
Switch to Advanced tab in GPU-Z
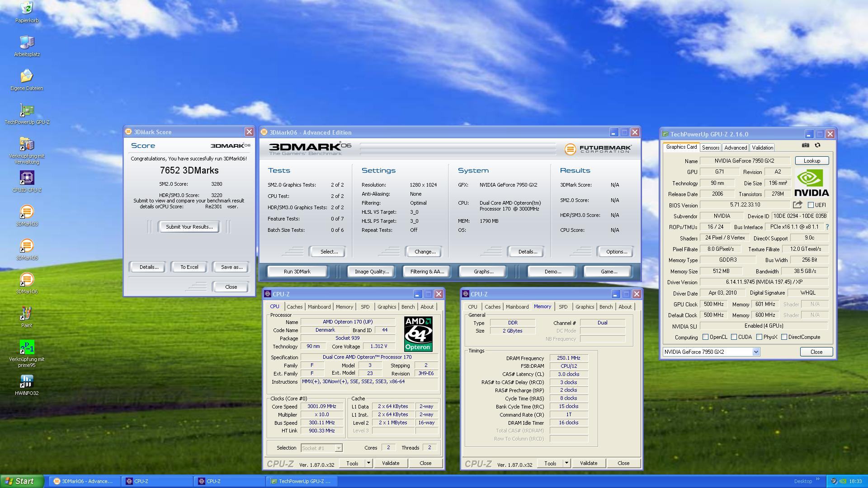click(736, 148)
